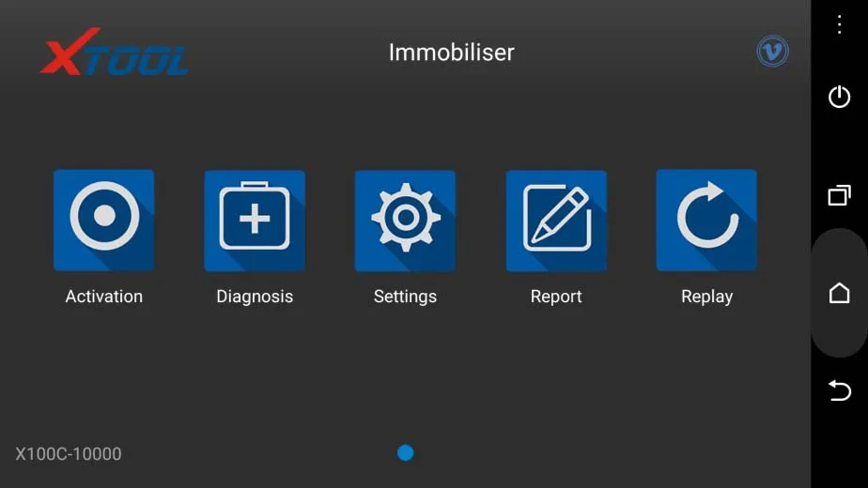This screenshot has height=488, width=868.
Task: Tap the Replay text label
Action: tap(707, 297)
